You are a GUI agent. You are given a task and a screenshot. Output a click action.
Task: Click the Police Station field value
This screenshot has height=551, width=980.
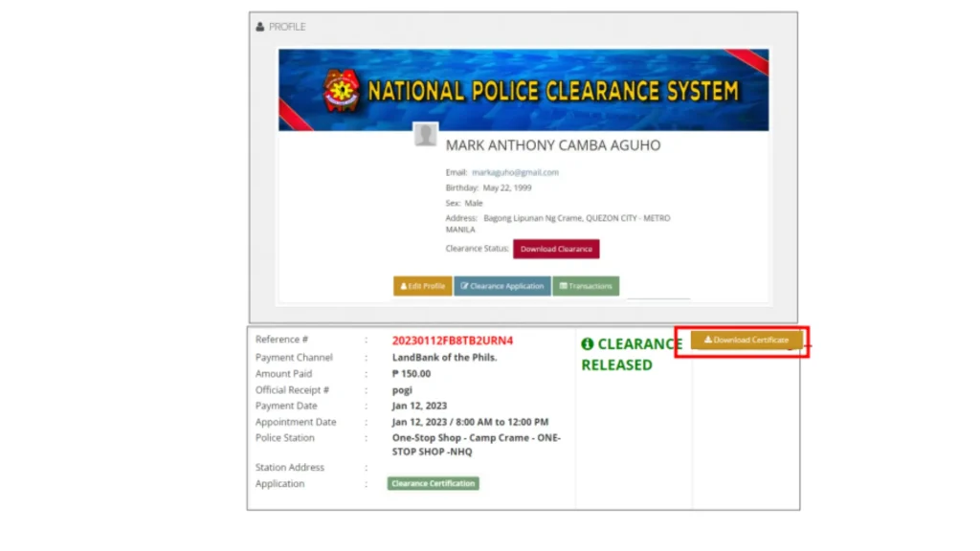pyautogui.click(x=476, y=445)
